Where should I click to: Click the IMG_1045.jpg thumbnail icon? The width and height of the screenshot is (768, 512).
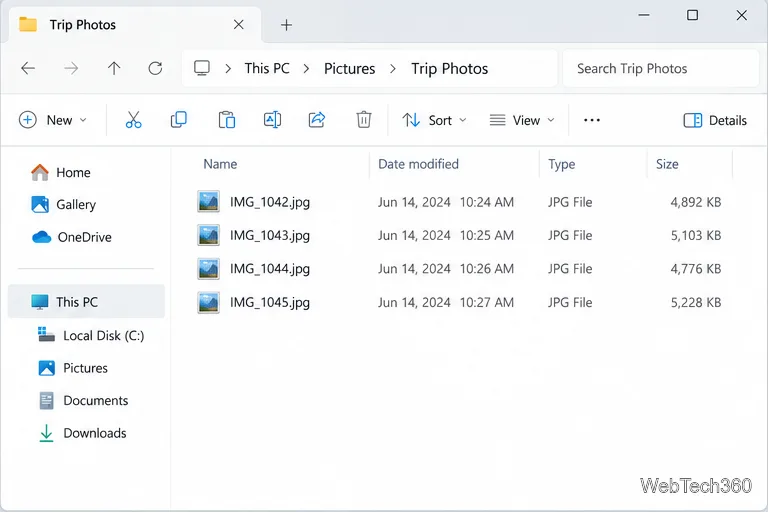click(209, 302)
